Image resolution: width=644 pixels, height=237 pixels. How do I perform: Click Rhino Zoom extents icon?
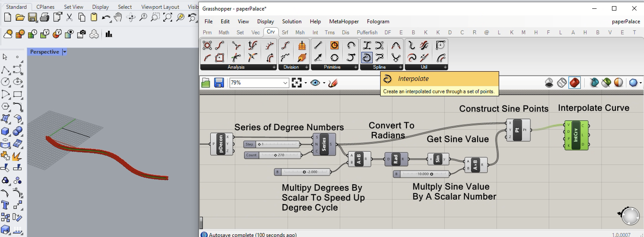point(167,18)
